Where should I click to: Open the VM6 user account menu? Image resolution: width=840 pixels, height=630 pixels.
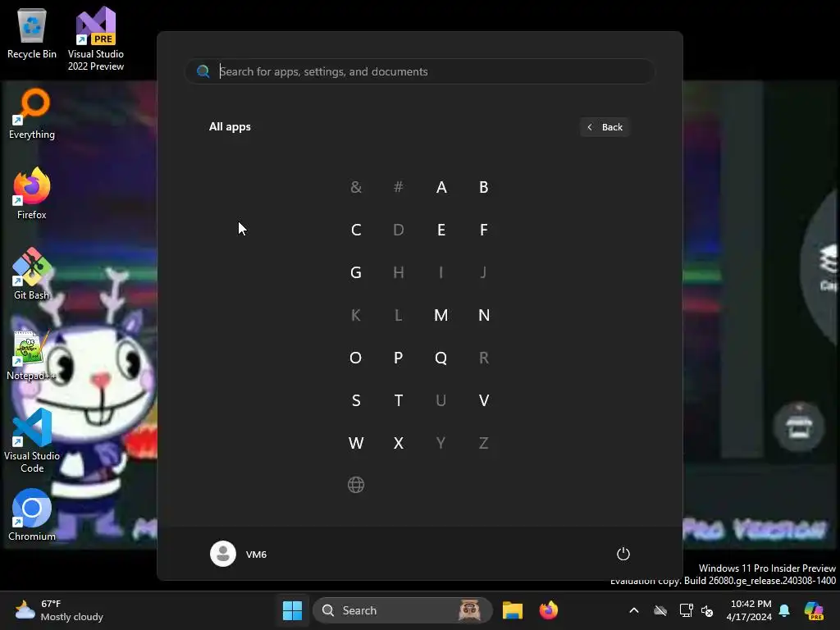239,554
